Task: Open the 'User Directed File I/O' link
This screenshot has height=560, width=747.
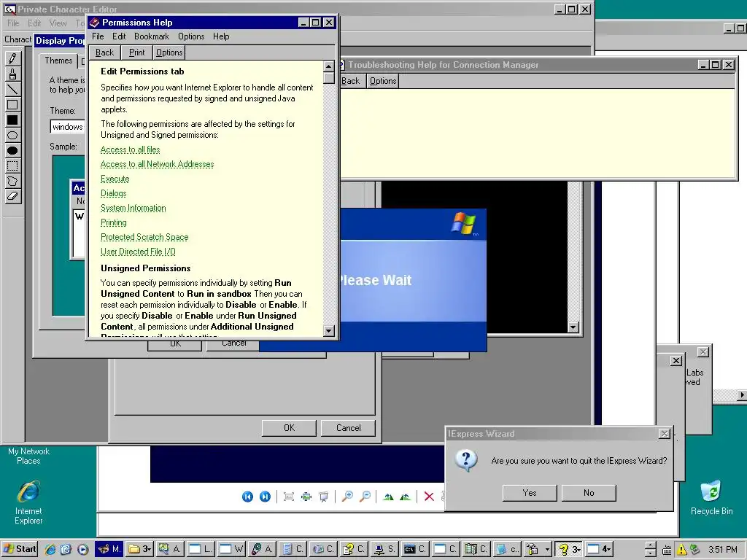Action: tap(138, 252)
